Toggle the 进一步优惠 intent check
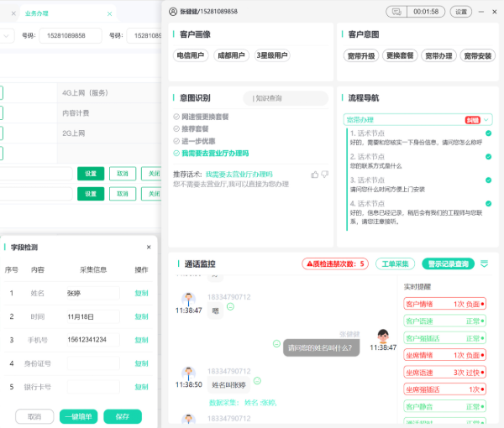Viewport: 504px width, 428px height. 176,141
